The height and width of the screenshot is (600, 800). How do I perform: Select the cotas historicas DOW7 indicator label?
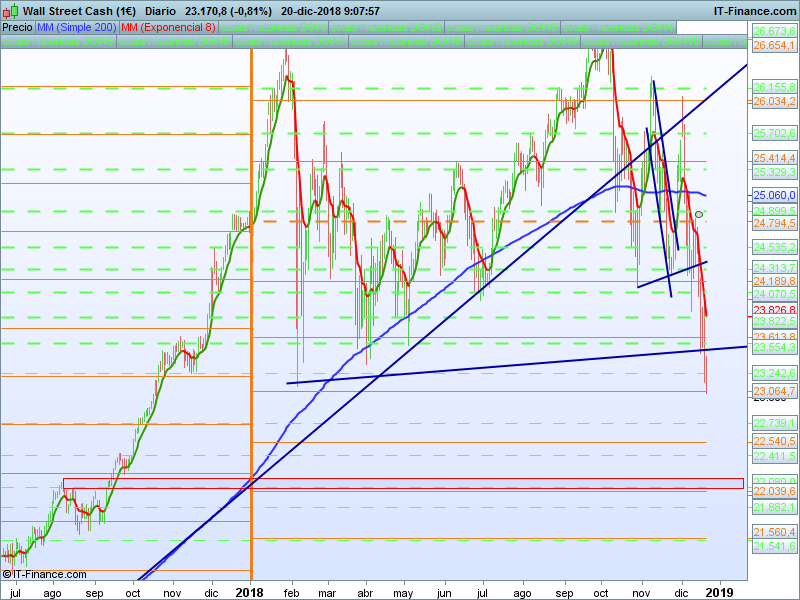tap(290, 41)
